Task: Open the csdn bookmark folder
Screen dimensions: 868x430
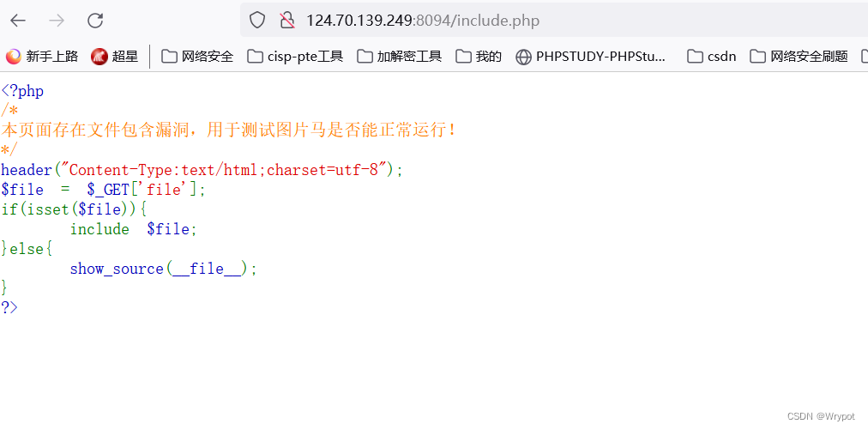Action: [x=711, y=56]
